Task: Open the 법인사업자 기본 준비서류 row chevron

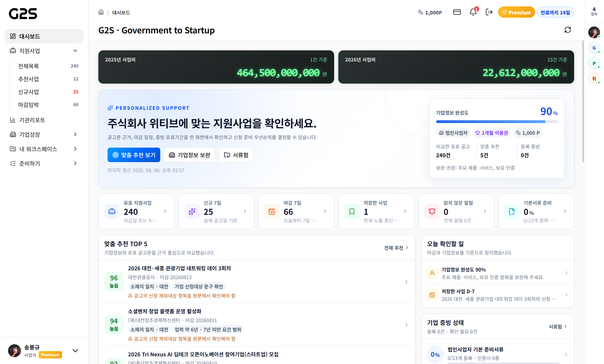Action: click(566, 355)
